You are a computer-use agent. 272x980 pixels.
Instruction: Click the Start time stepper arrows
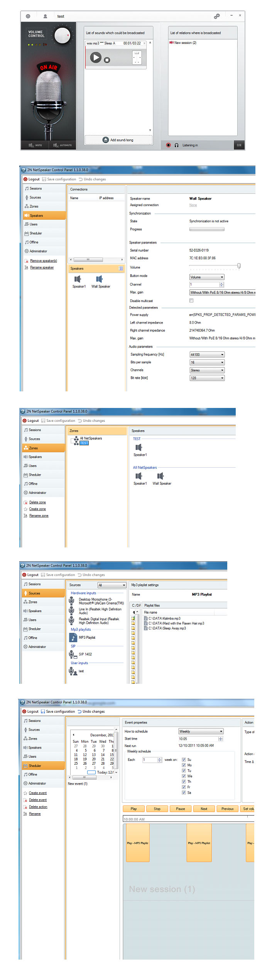pyautogui.click(x=221, y=739)
